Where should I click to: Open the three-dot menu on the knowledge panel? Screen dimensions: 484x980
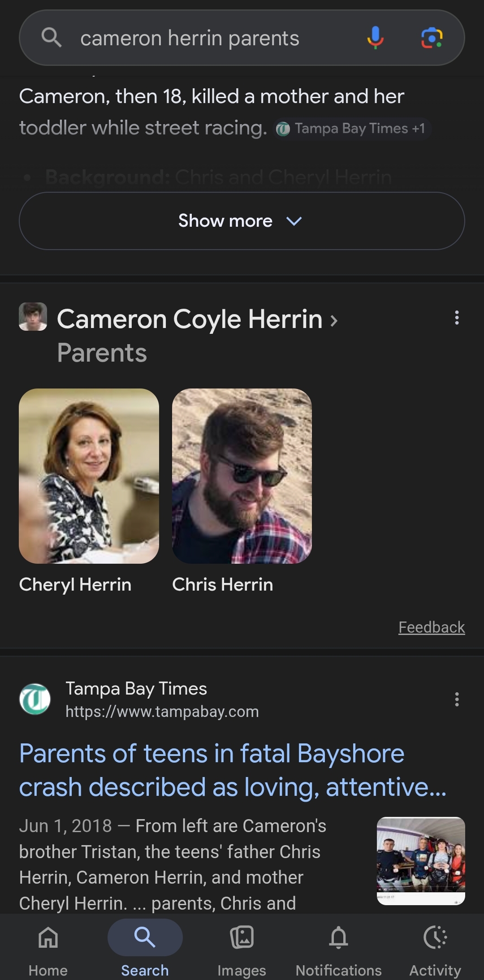[457, 318]
